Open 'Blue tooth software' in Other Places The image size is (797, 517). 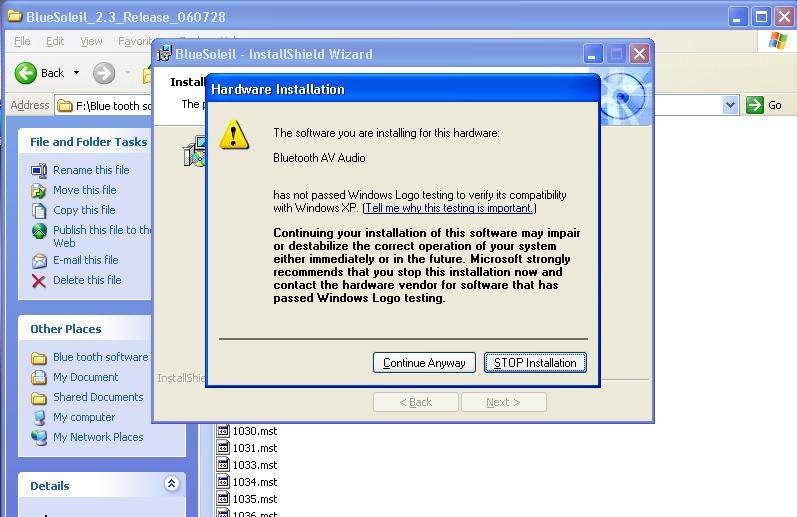coord(101,357)
